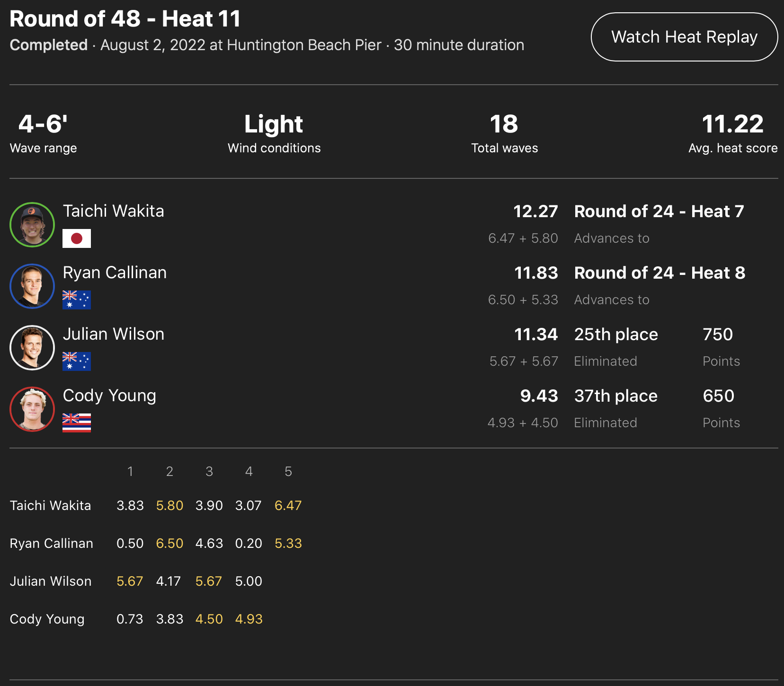Click the Hawaii flag under Cody Young
784x686 pixels.
tap(77, 423)
